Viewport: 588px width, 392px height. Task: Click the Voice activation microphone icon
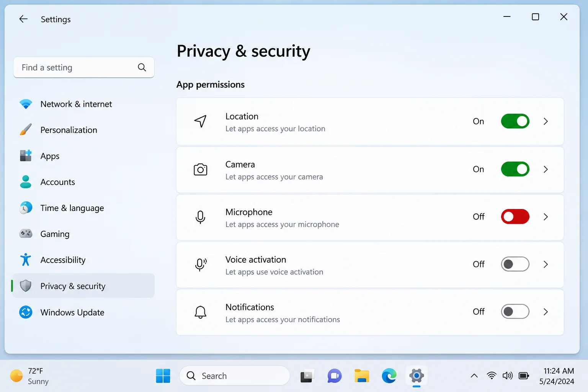[x=201, y=265]
